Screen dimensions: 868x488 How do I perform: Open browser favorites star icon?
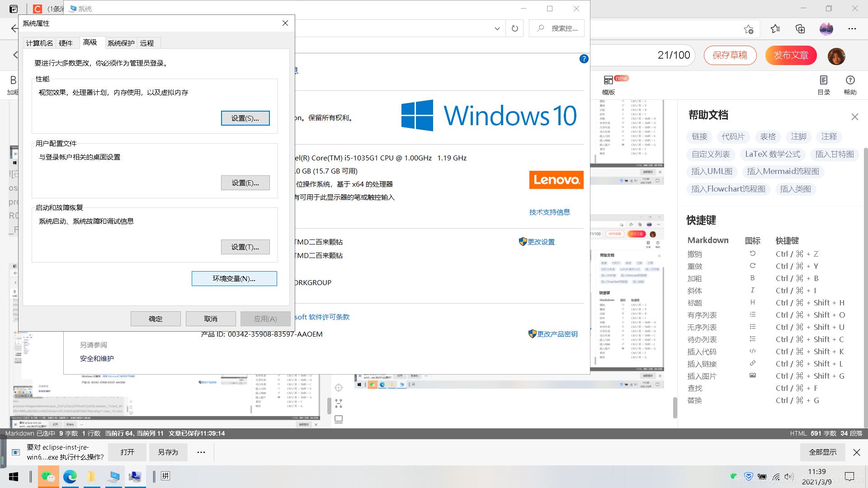pos(775,29)
